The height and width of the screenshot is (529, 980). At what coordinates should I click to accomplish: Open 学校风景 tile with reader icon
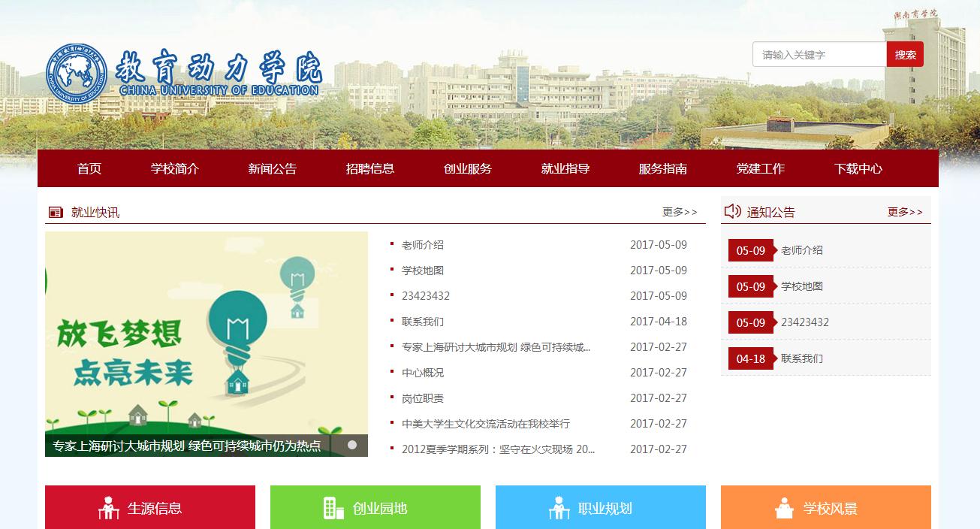826,508
